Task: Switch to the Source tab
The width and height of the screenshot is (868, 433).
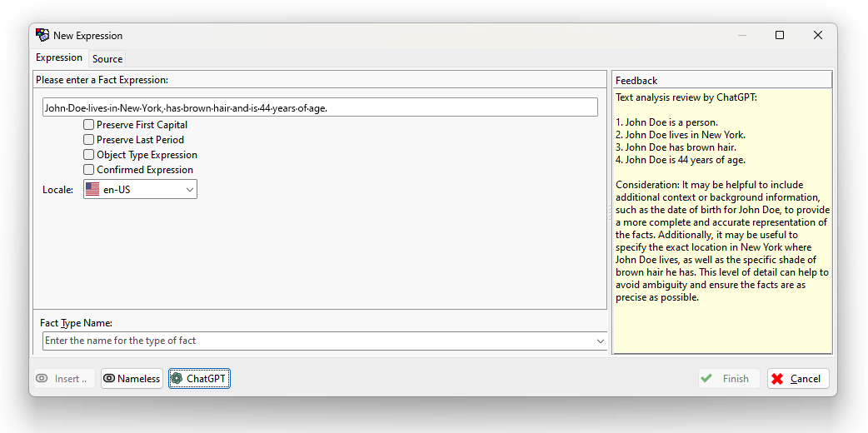Action: click(107, 59)
